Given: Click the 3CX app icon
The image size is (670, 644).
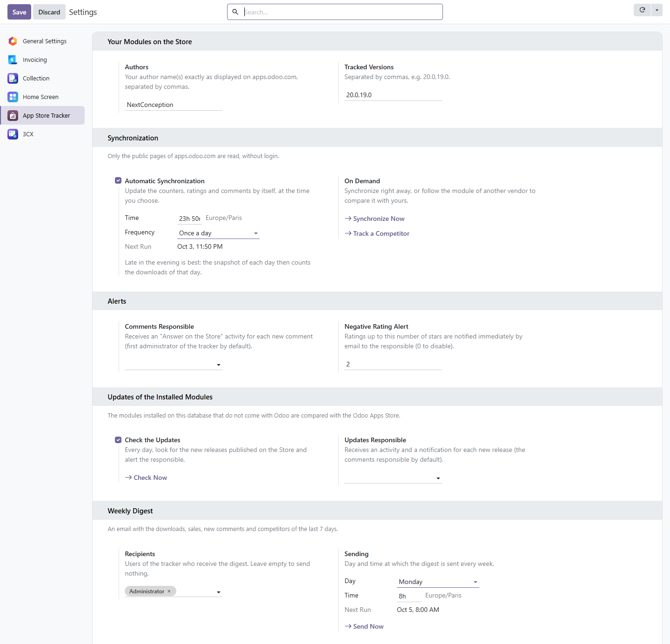Looking at the screenshot, I should (13, 134).
